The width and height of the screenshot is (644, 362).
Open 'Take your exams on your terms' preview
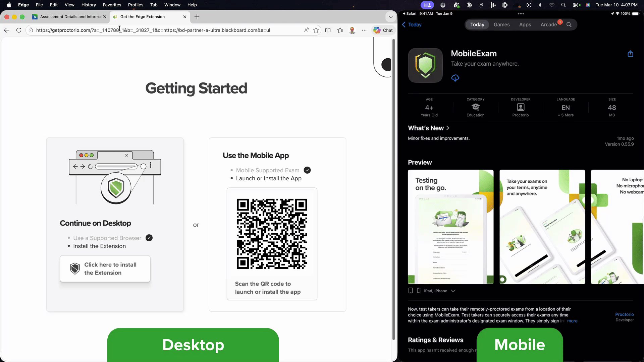542,227
